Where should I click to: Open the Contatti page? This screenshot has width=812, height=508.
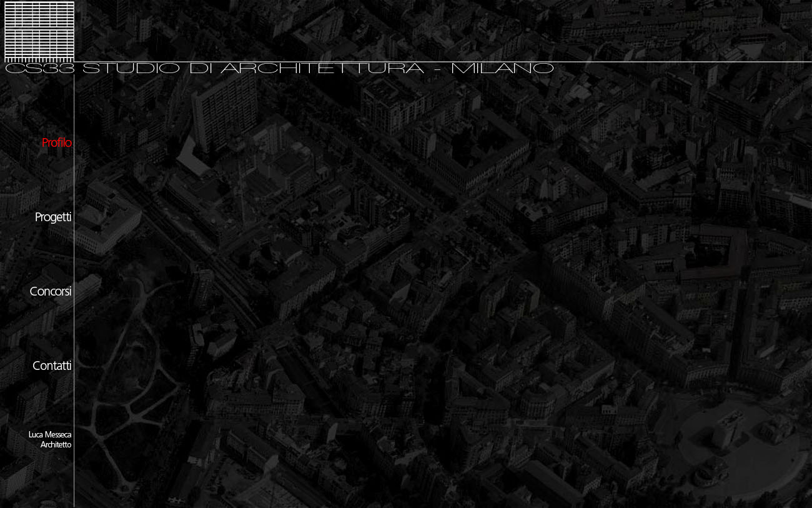tap(52, 366)
